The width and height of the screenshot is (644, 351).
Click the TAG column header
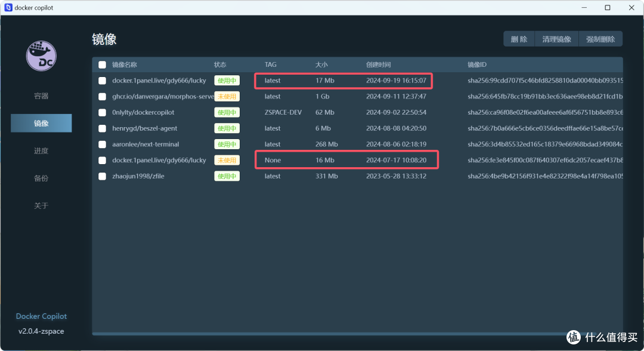pyautogui.click(x=271, y=64)
